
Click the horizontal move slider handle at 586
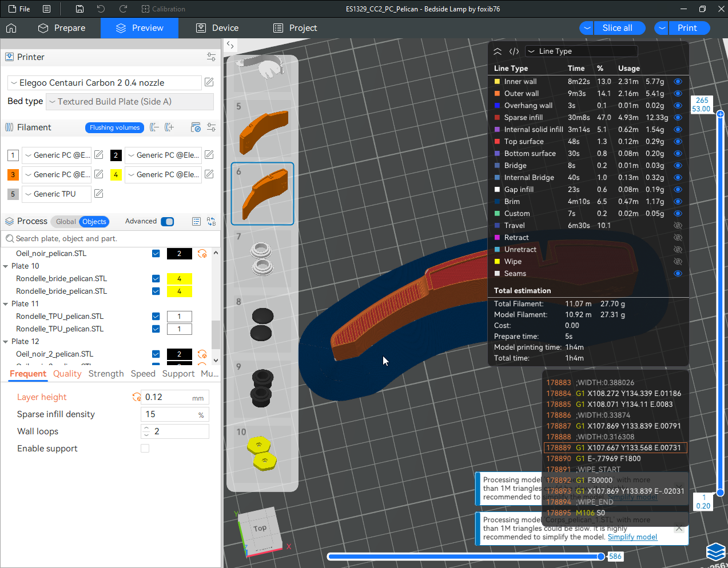click(x=600, y=557)
